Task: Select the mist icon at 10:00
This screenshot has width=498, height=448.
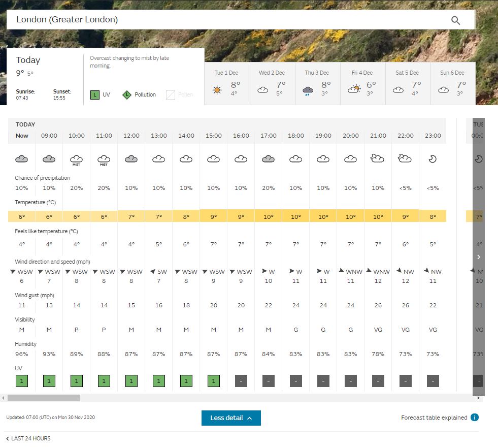Action: coord(76,158)
